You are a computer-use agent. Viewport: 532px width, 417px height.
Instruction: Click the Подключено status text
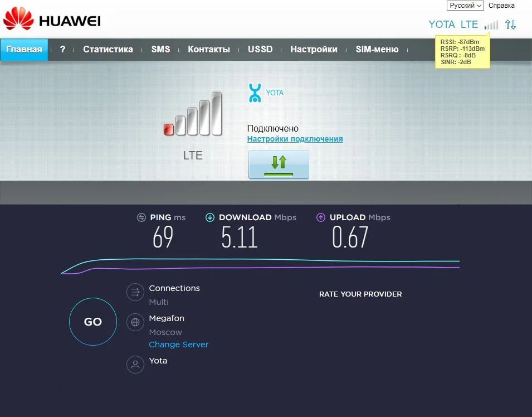click(273, 128)
